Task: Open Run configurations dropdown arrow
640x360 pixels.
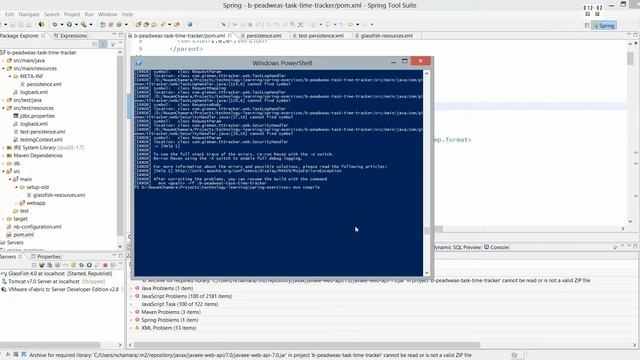Action: click(x=76, y=24)
